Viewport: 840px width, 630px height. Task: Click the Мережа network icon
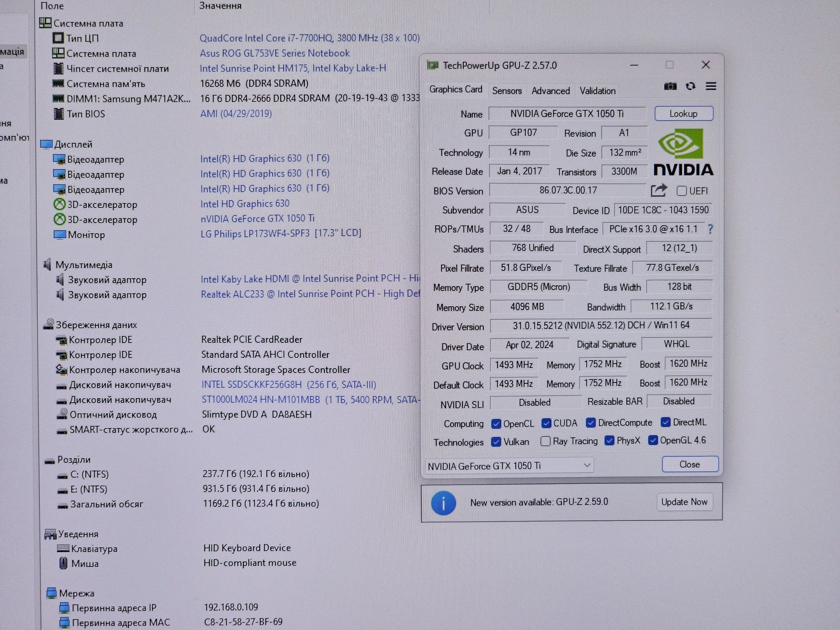click(x=51, y=593)
